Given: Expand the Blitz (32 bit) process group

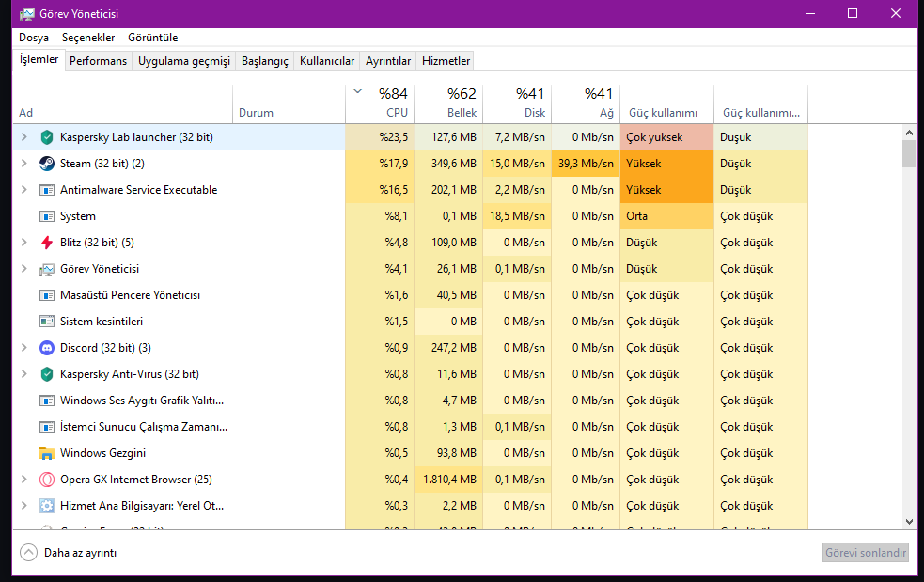Looking at the screenshot, I should tap(24, 242).
